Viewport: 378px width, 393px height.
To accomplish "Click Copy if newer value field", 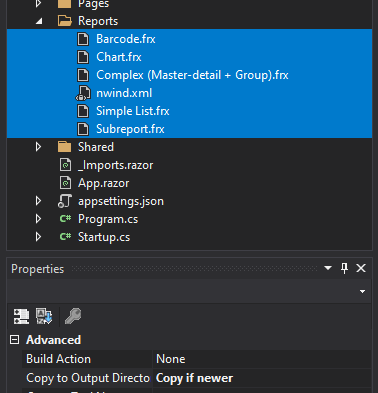I will (262, 378).
